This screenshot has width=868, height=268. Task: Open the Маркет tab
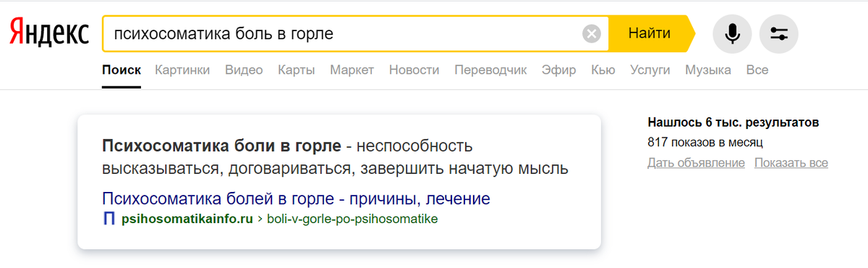(352, 70)
